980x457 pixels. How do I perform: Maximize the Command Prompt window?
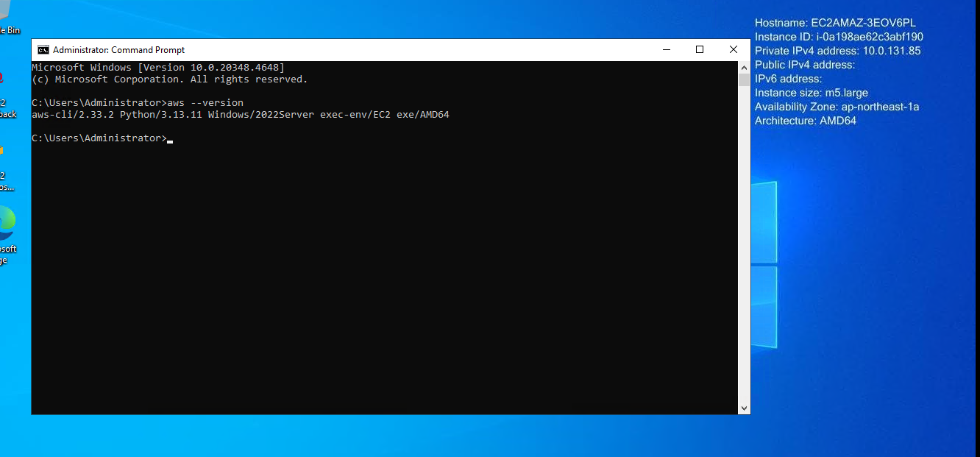click(x=700, y=50)
